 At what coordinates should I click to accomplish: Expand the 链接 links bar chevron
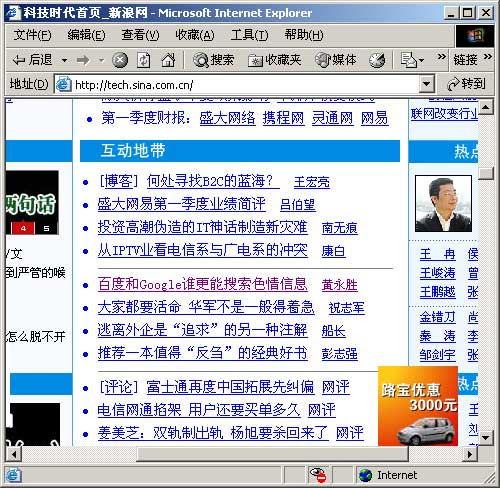(487, 57)
